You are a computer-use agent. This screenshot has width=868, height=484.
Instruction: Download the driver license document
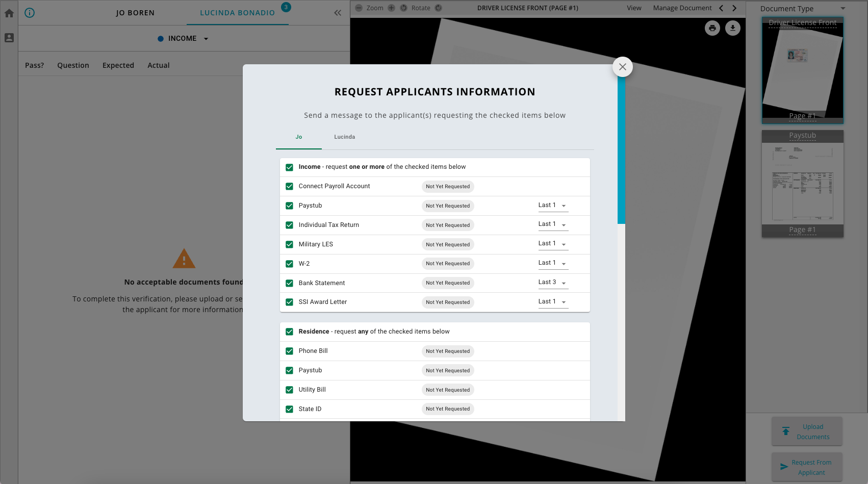tap(733, 28)
